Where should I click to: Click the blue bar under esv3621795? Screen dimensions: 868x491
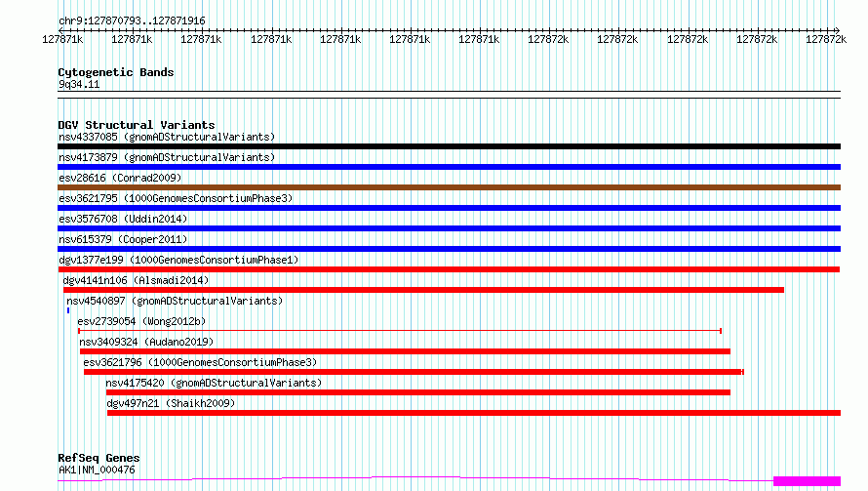coord(449,208)
